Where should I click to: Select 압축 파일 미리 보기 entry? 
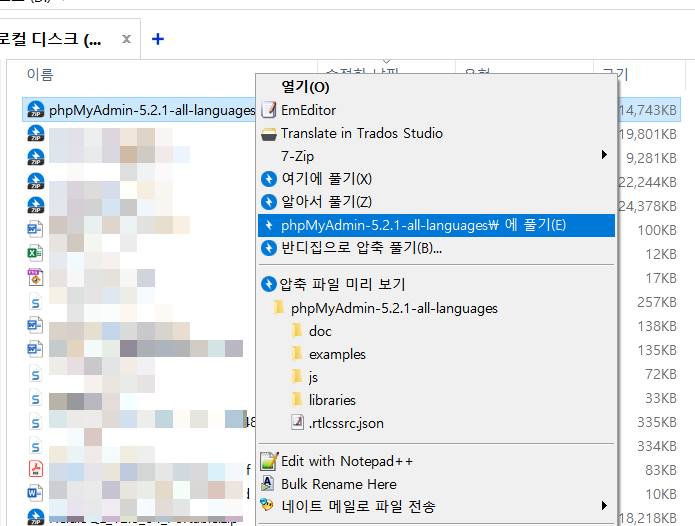coord(436,284)
